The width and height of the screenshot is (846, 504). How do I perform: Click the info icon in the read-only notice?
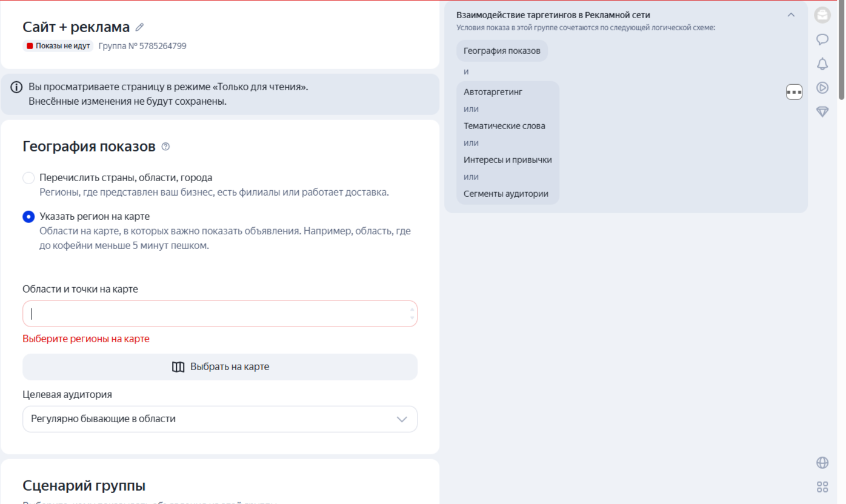point(17,87)
